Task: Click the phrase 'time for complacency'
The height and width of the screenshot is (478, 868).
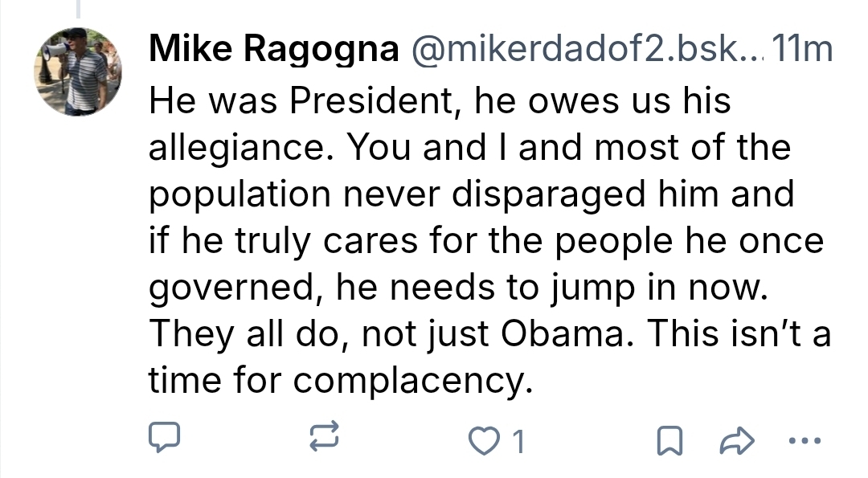Action: pyautogui.click(x=340, y=380)
